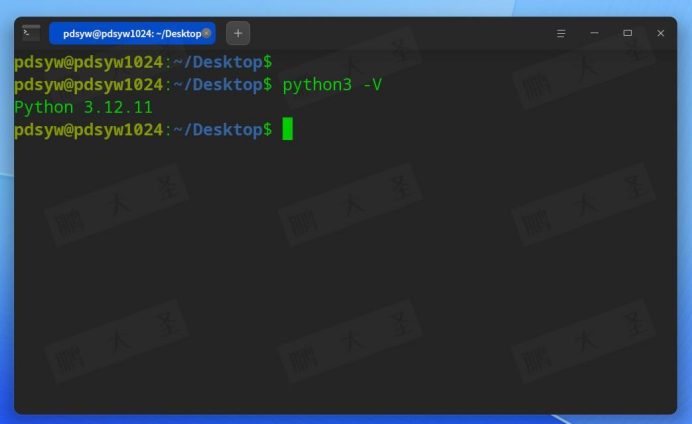Click the terminal icon in title bar

(31, 33)
